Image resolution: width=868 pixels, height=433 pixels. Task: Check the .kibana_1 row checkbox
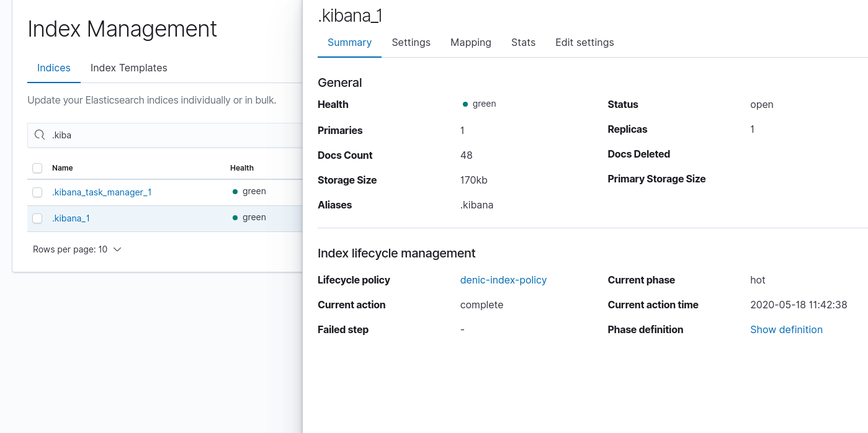click(x=37, y=218)
